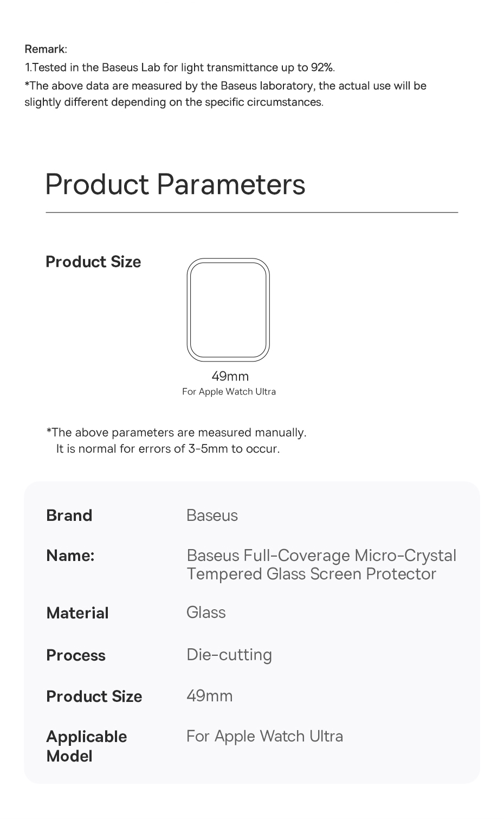Click the measured manually note text
The image size is (504, 819).
[x=177, y=433]
